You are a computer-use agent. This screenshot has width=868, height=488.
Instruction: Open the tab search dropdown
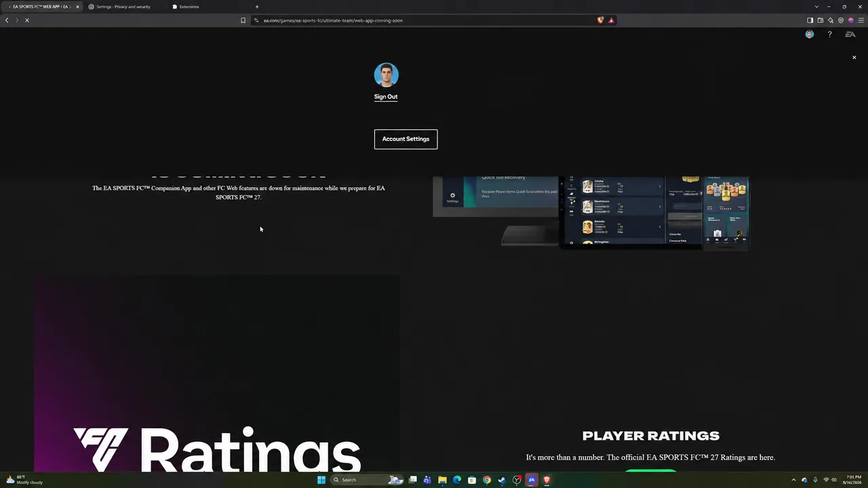(816, 7)
